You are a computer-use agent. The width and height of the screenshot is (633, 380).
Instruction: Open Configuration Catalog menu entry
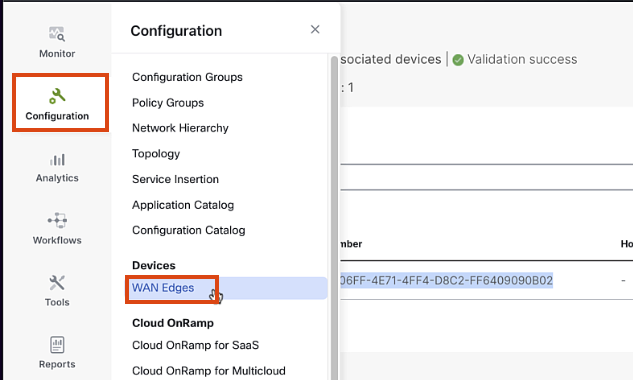[189, 230]
